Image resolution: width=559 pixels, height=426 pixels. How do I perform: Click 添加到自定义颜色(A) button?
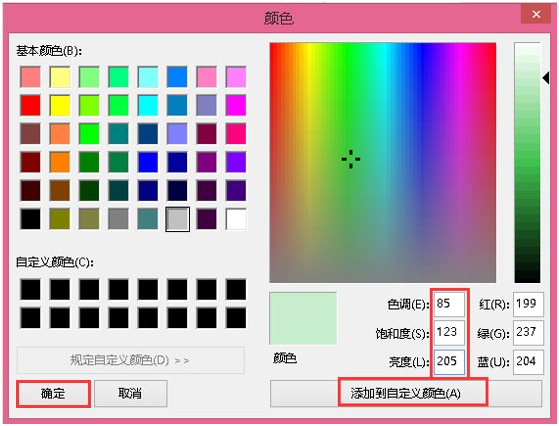click(x=406, y=394)
